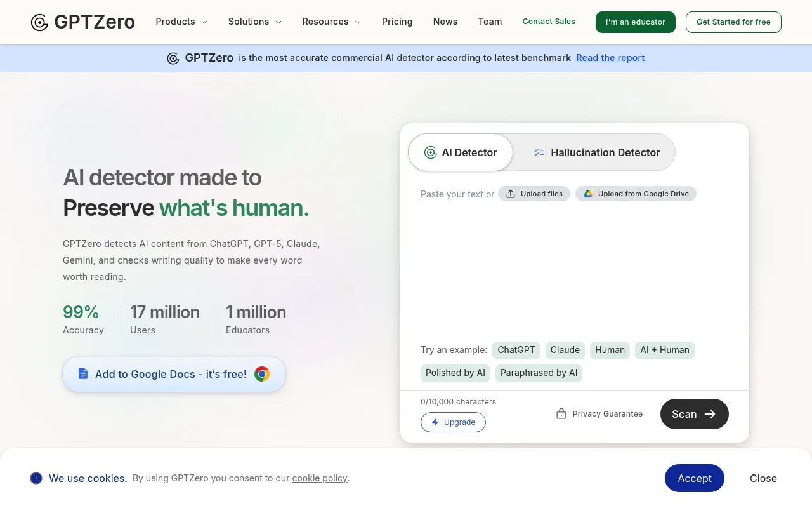Click the 1 million Educators text
Image resolution: width=812 pixels, height=508 pixels.
click(256, 320)
